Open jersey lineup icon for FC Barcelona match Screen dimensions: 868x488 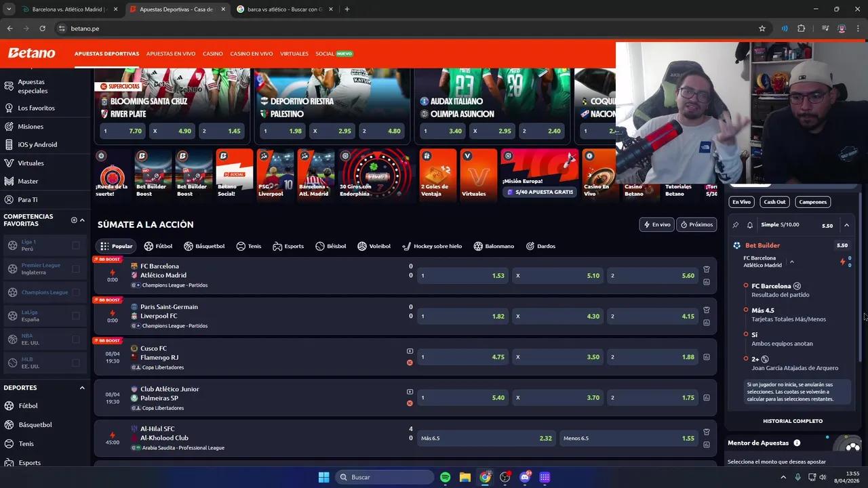point(706,269)
